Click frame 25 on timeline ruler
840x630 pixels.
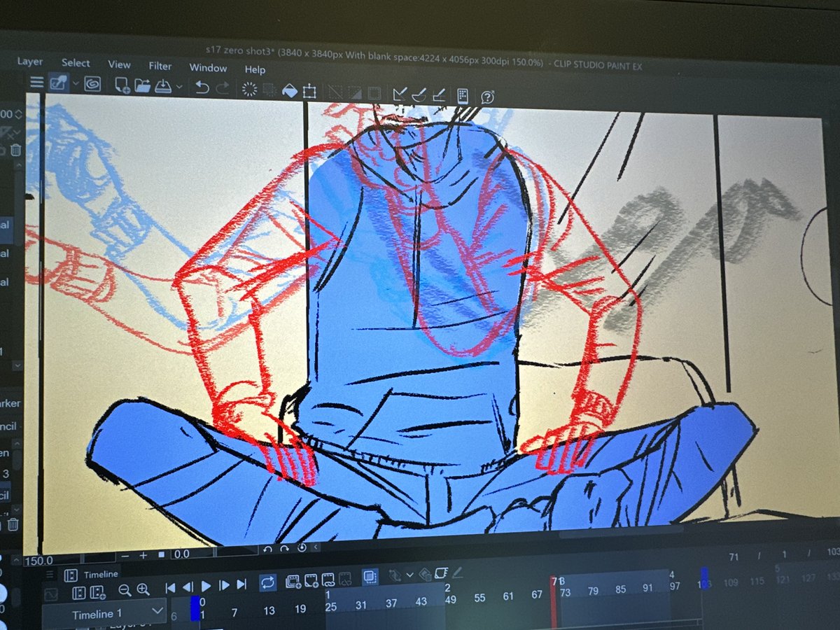pyautogui.click(x=331, y=607)
